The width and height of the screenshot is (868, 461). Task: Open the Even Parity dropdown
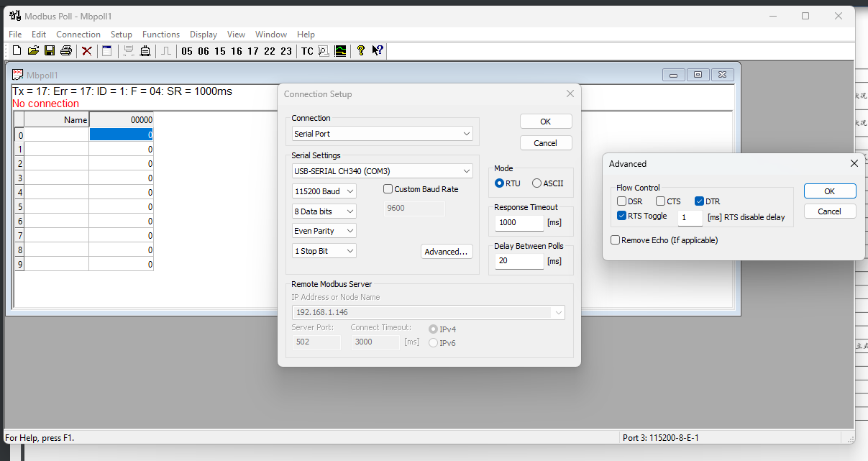[x=324, y=231]
